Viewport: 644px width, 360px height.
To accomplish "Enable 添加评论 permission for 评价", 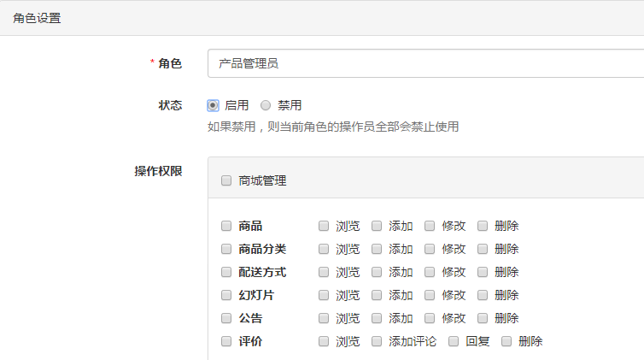I will coord(377,341).
